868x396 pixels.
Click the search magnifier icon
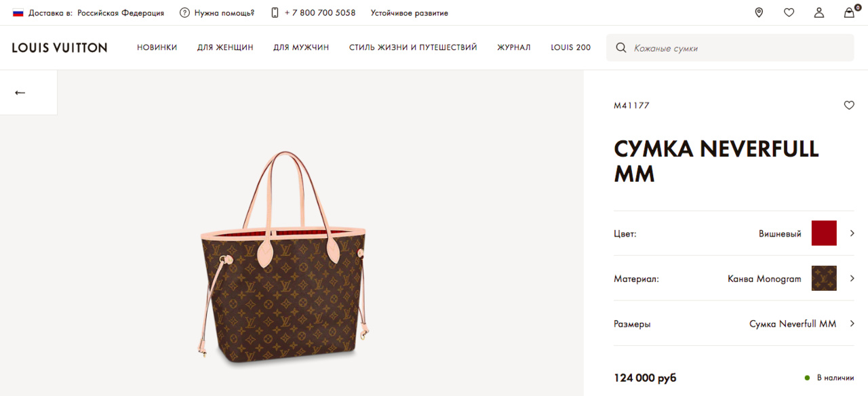click(x=620, y=48)
